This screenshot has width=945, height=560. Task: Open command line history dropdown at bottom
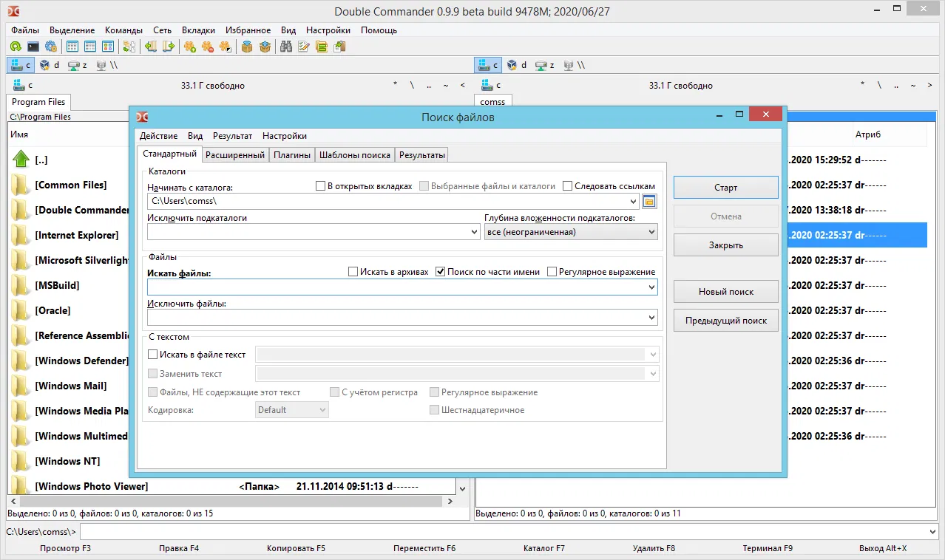click(932, 532)
